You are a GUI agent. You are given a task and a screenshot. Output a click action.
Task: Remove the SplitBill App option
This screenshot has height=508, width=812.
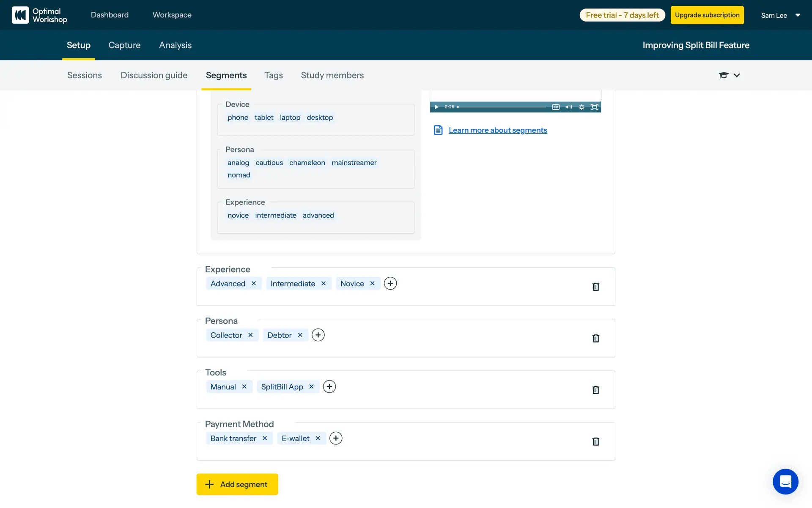coord(311,387)
